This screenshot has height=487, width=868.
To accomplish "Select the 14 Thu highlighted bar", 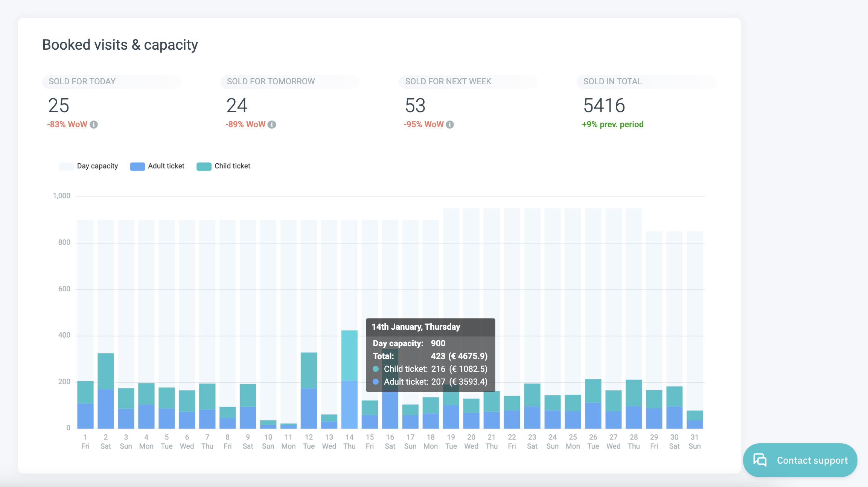I will tap(349, 380).
